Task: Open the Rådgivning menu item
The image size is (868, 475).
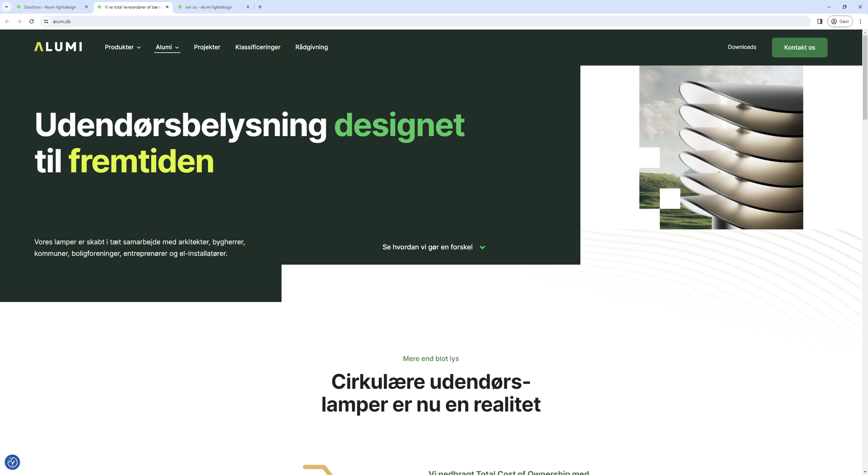Action: [311, 47]
